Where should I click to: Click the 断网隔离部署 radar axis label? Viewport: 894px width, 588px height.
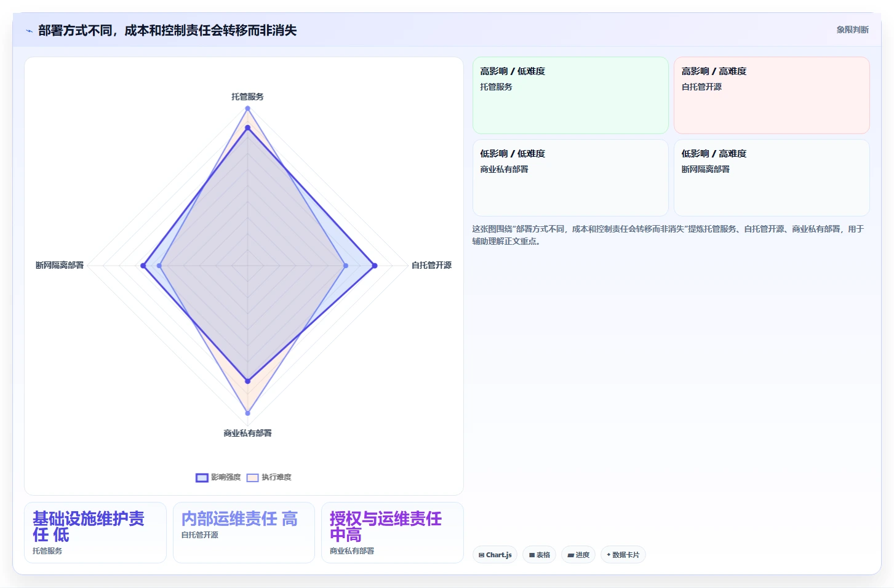pyautogui.click(x=60, y=265)
